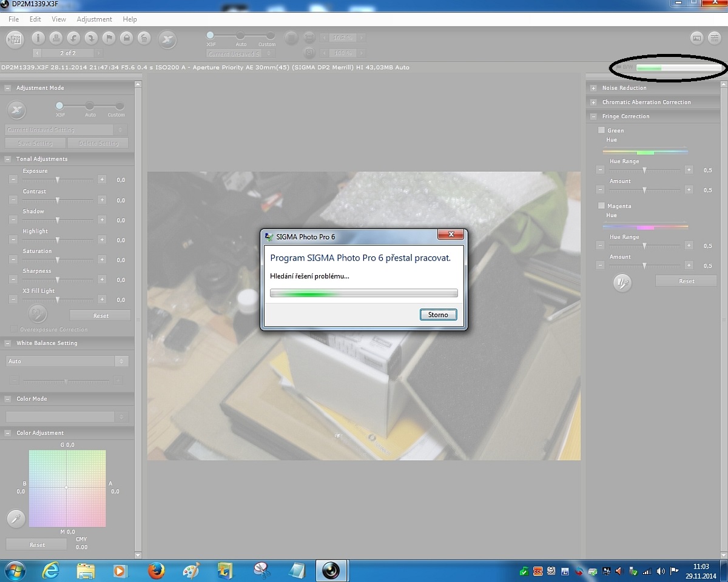
Task: Select Auto adjustment mode in left panel
Action: coord(90,106)
